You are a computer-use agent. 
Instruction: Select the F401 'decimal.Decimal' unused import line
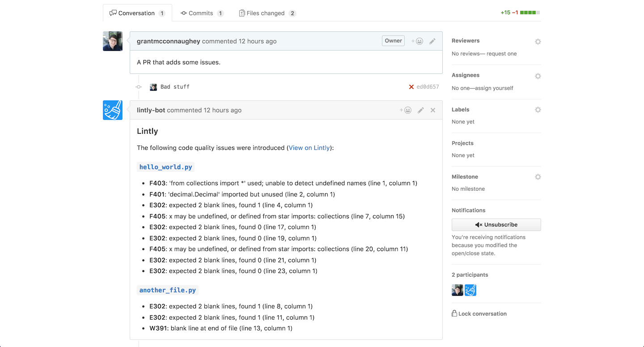click(x=242, y=194)
